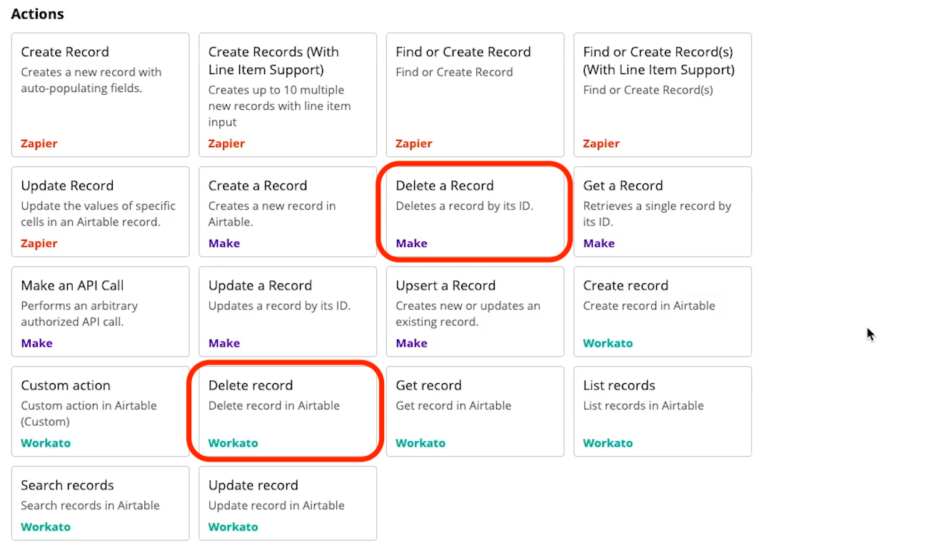Pick Workato's 'Create record in Airtable' card
The image size is (936, 560).
(662, 311)
